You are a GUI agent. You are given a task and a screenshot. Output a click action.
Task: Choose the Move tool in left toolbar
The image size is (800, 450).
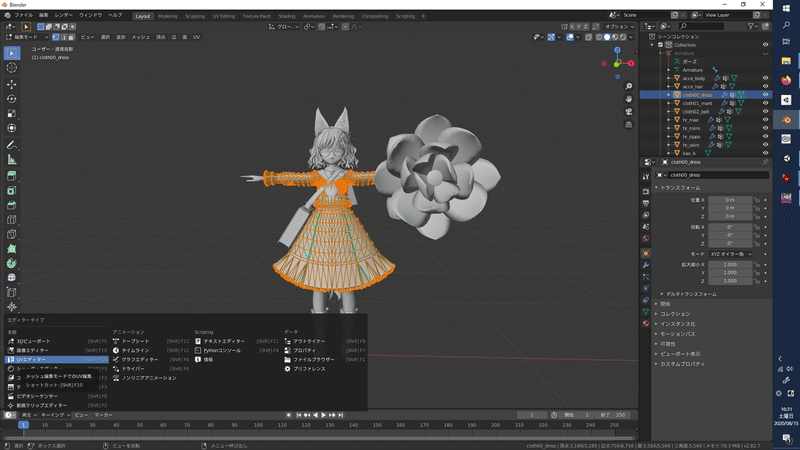click(12, 83)
